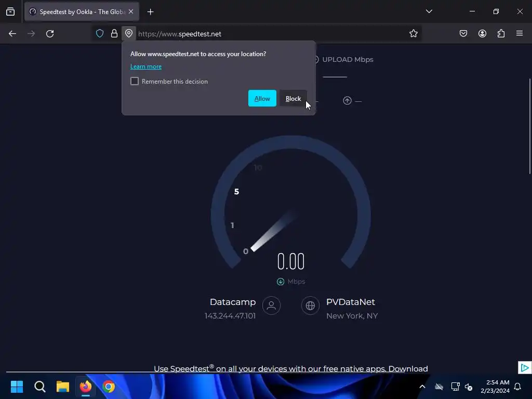The height and width of the screenshot is (399, 532).
Task: Open the clock showing 2:54 AM
Action: [495, 387]
